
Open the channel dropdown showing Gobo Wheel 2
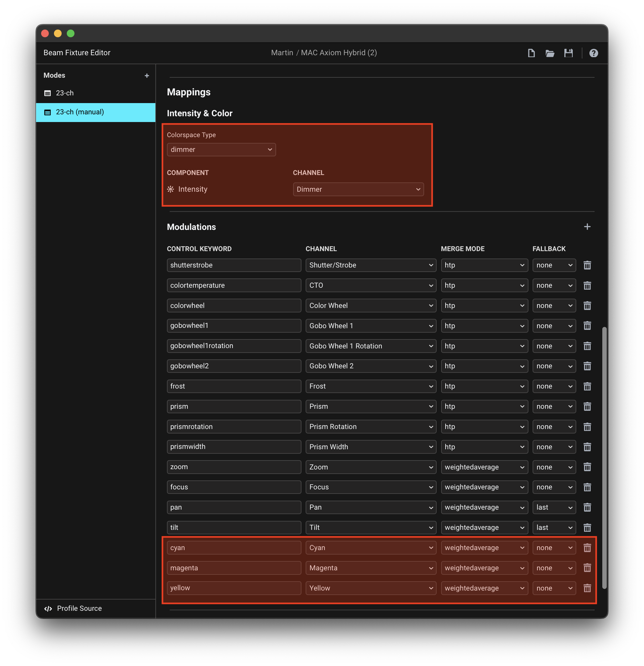(x=370, y=366)
